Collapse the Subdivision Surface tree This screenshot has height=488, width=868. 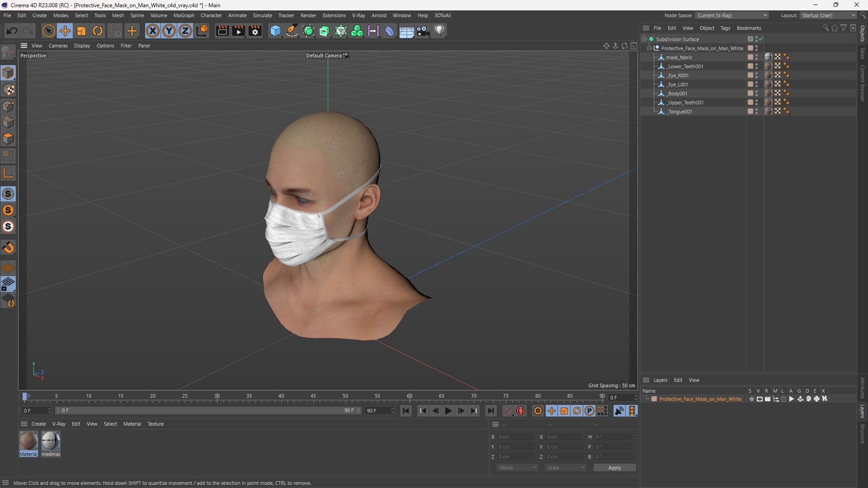pyautogui.click(x=644, y=39)
